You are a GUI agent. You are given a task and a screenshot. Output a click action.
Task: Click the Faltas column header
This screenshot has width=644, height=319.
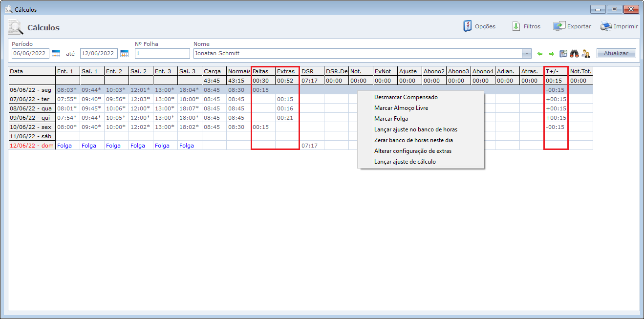(x=263, y=71)
